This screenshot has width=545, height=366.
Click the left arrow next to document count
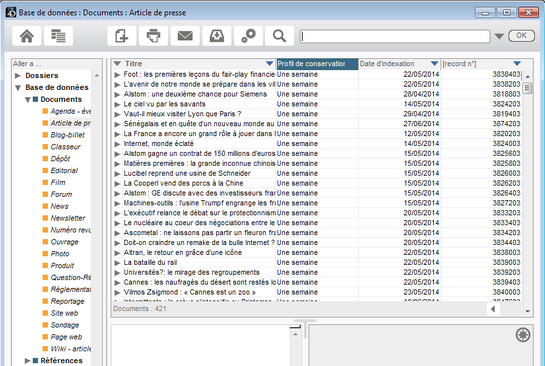[x=493, y=309]
